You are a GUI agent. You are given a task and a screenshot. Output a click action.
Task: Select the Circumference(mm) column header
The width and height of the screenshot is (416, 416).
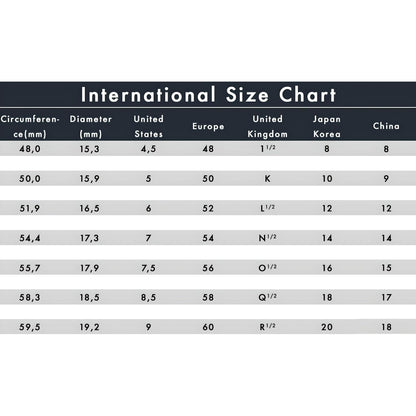[30, 127]
